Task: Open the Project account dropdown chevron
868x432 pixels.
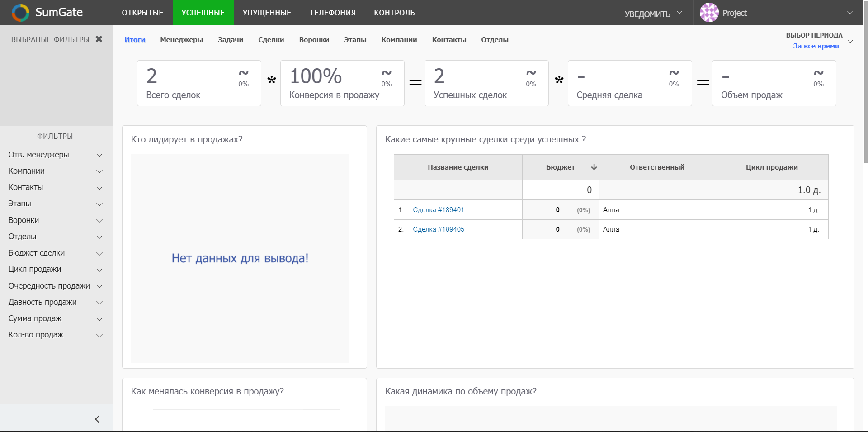Action: point(850,13)
